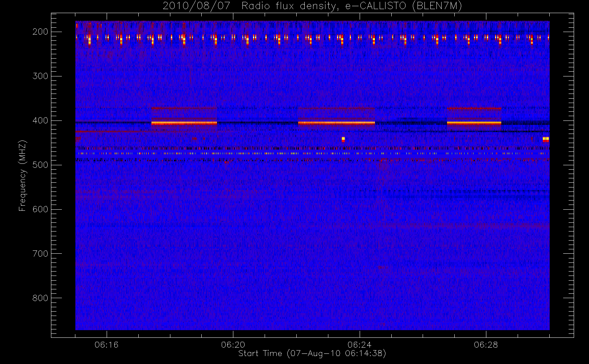Click the bright 400 MHz burst before 06:20
The width and height of the screenshot is (589, 364).
[x=184, y=123]
